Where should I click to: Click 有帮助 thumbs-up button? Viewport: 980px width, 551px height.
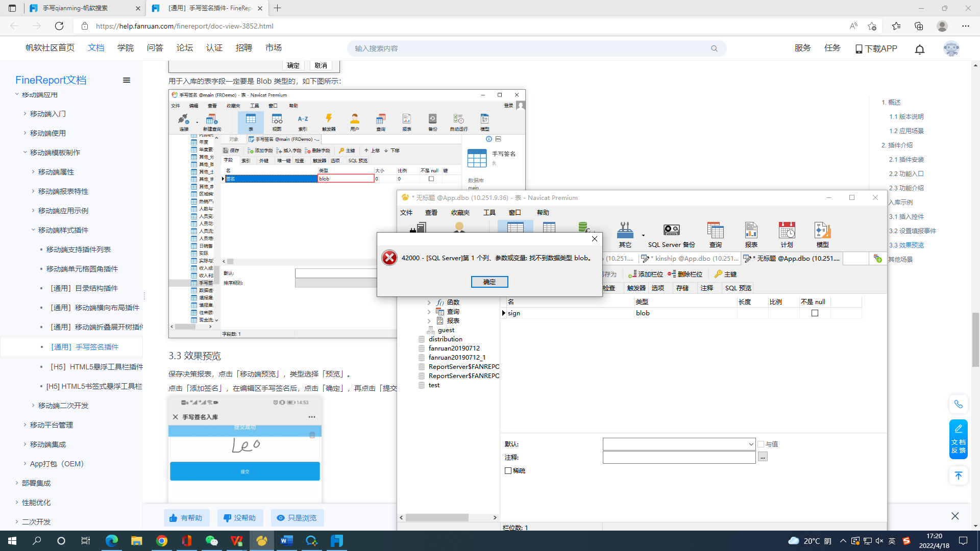(186, 518)
